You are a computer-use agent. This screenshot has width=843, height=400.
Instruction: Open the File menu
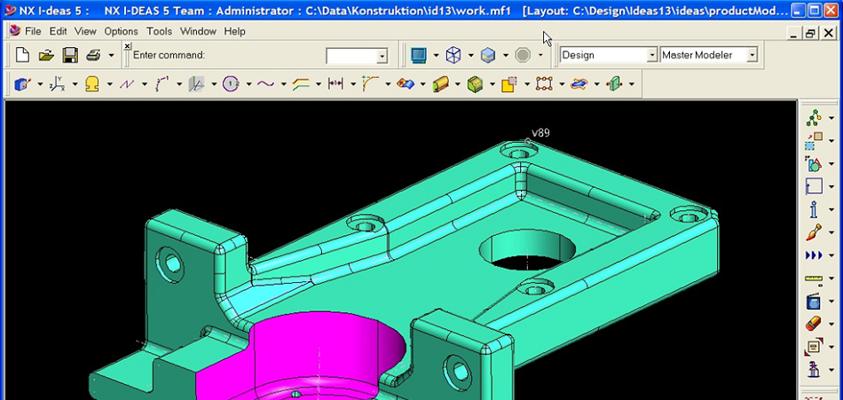(33, 31)
